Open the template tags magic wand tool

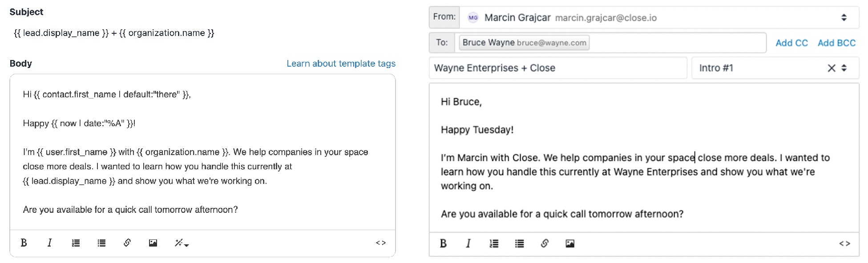point(178,243)
